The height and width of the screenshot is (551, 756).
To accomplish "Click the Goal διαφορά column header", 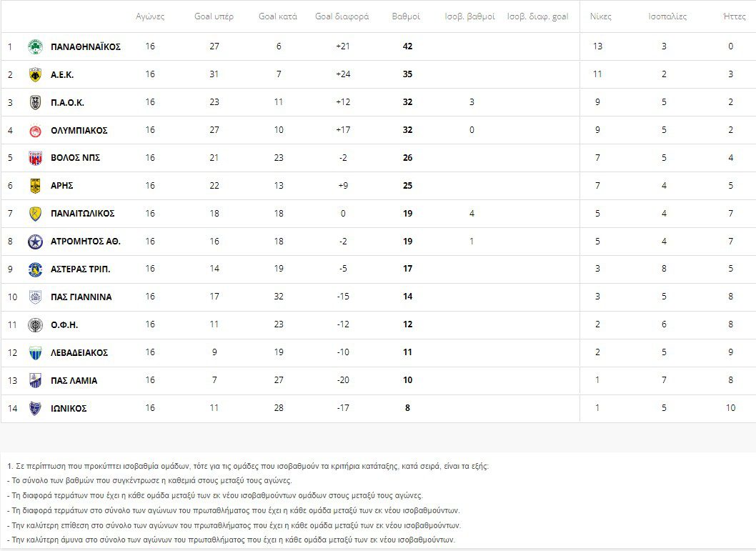I will coord(342,16).
